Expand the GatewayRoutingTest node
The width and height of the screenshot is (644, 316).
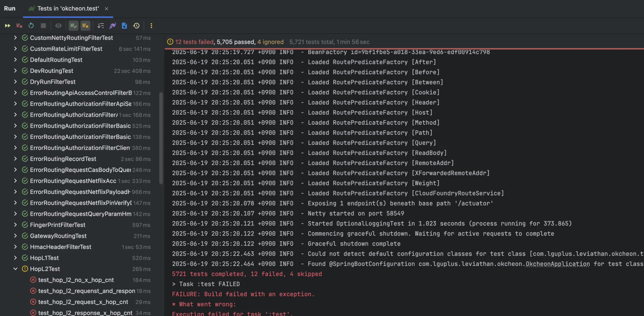(15, 236)
